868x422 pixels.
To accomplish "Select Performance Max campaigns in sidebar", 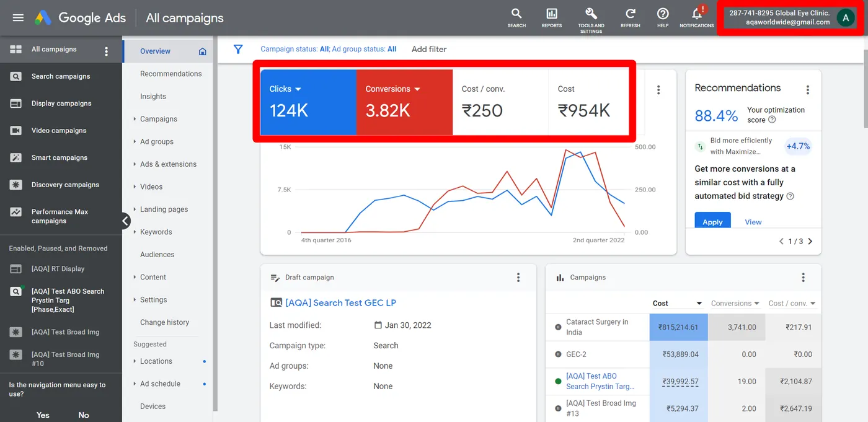I will pos(61,216).
